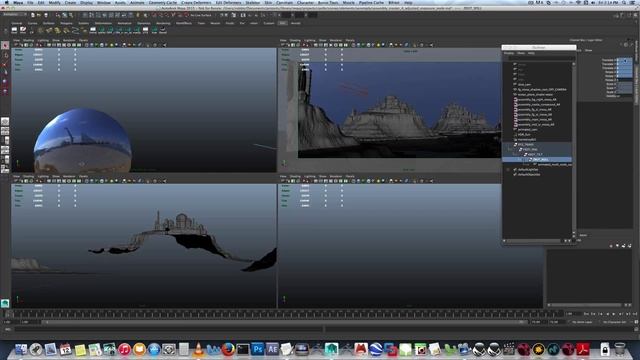640x360 pixels.
Task: Switch to the Dynamics shelf tab
Action: 144,23
